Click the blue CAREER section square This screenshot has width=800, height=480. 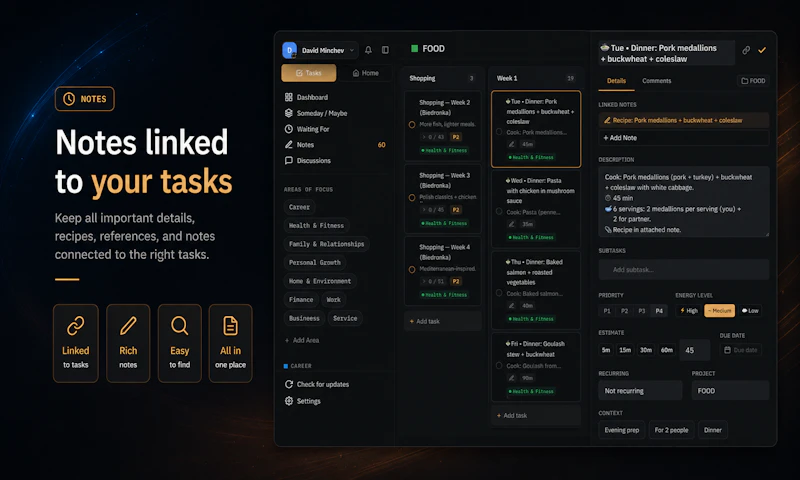click(x=286, y=366)
